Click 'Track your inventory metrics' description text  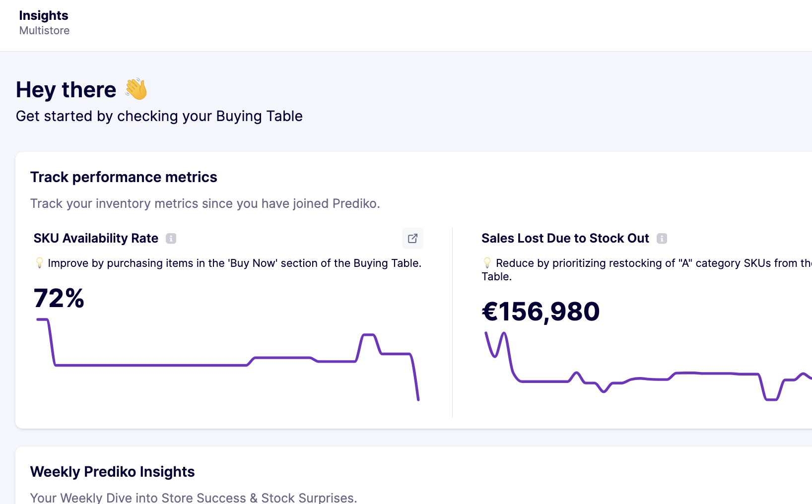point(205,204)
